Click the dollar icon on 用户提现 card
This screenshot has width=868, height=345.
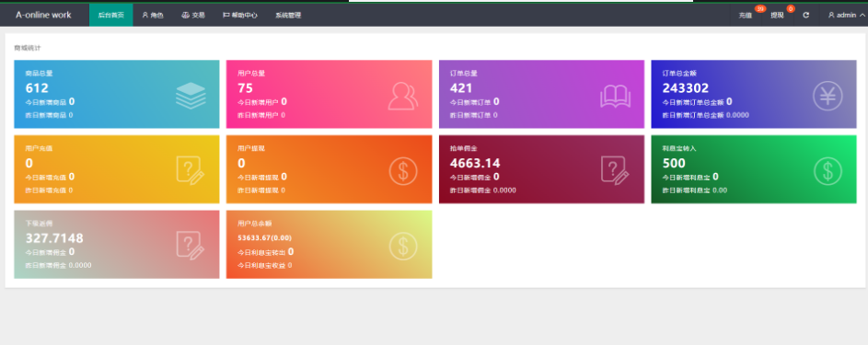[x=403, y=171]
